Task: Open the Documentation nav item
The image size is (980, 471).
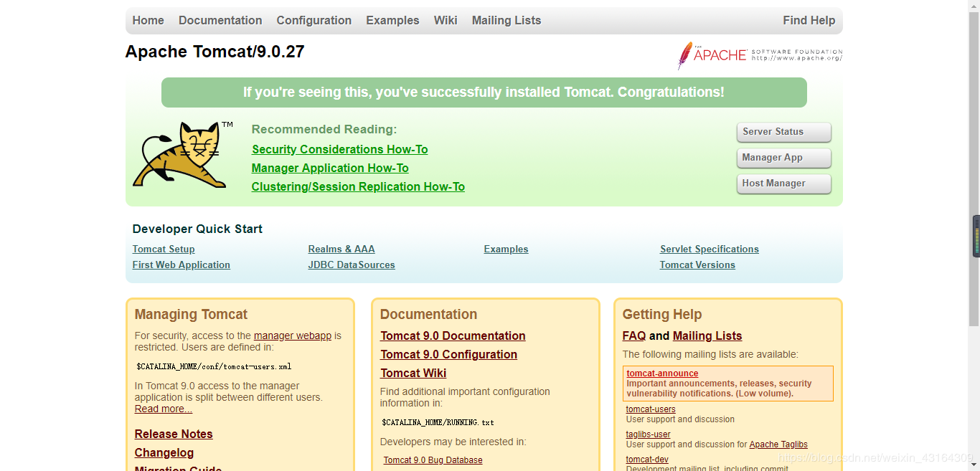Action: 220,20
